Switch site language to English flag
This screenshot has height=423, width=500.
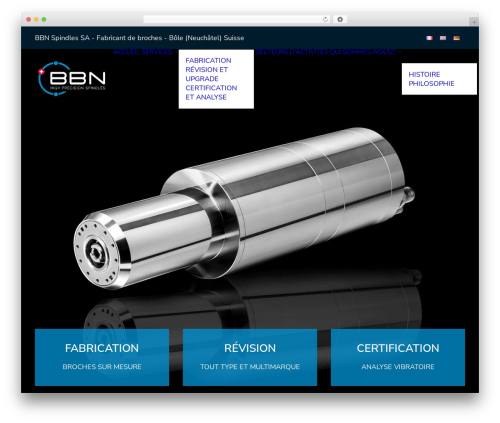pyautogui.click(x=443, y=38)
